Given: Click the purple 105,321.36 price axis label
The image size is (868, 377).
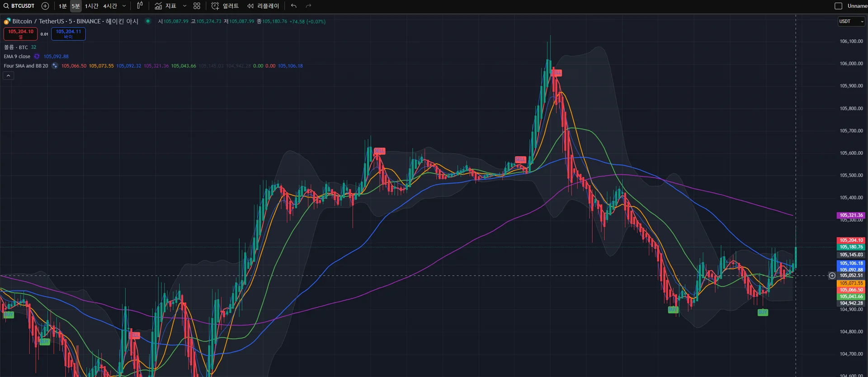Looking at the screenshot, I should click(851, 215).
